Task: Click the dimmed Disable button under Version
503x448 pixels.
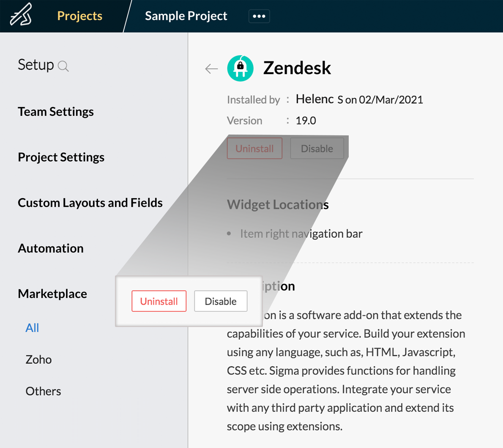Action: pos(317,148)
